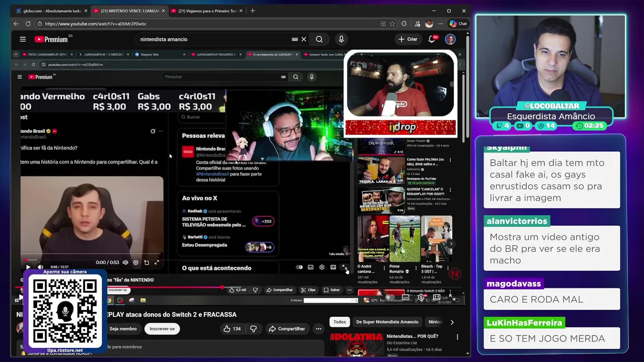Open the YouTube guide hamburger menu

[x=23, y=39]
